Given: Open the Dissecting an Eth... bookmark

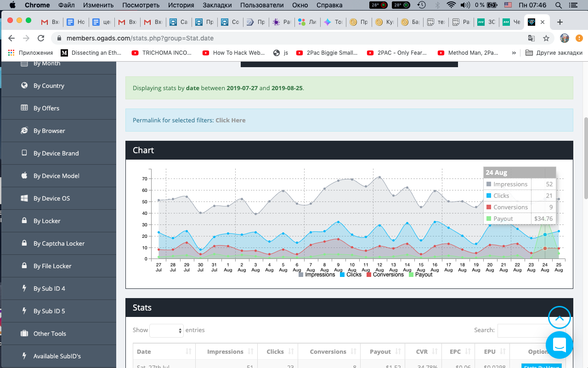Looking at the screenshot, I should tap(91, 53).
